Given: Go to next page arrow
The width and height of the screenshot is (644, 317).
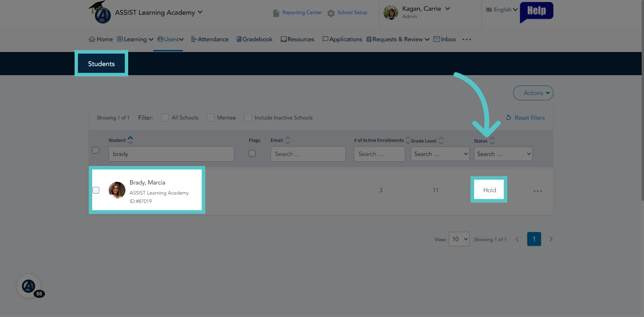Looking at the screenshot, I should 551,239.
